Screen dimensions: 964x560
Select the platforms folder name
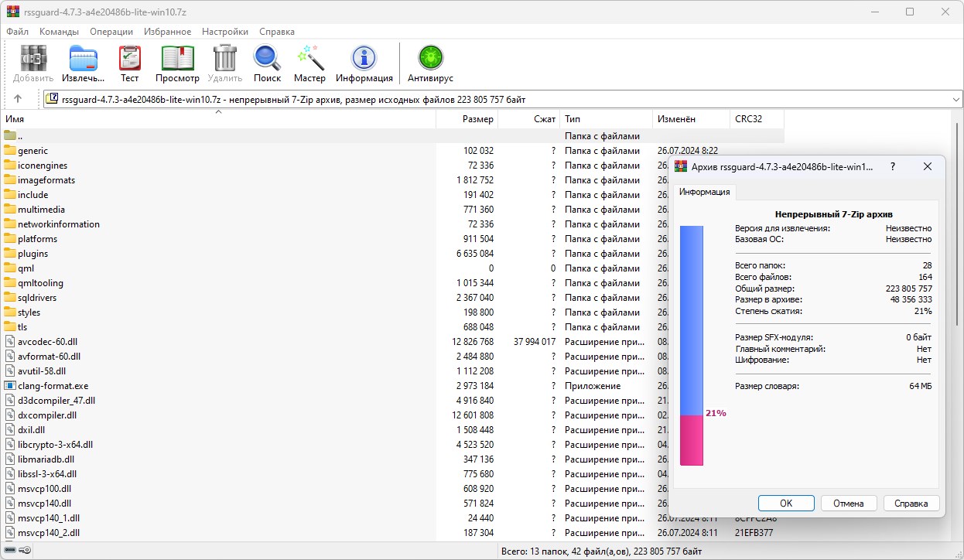pos(38,239)
